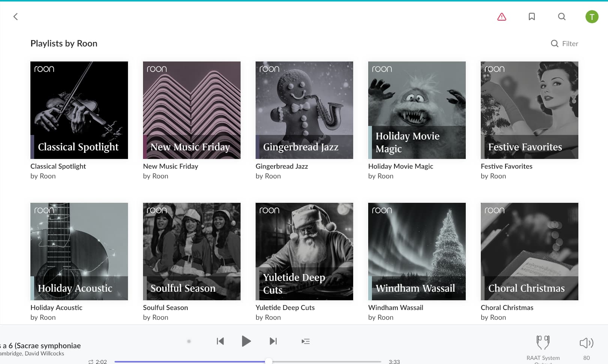
Task: Click the Choral Christmas title text
Action: [x=507, y=307]
